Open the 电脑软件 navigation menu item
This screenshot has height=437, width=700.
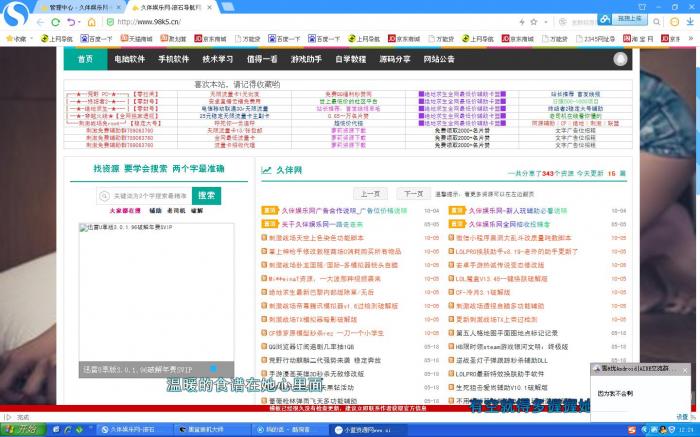click(x=130, y=60)
